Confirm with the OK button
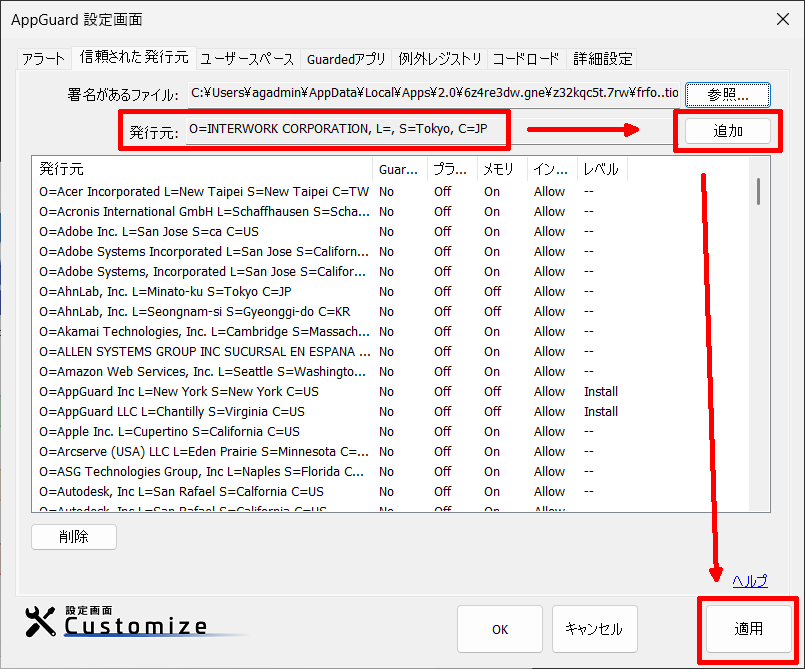This screenshot has height=669, width=805. coord(500,629)
